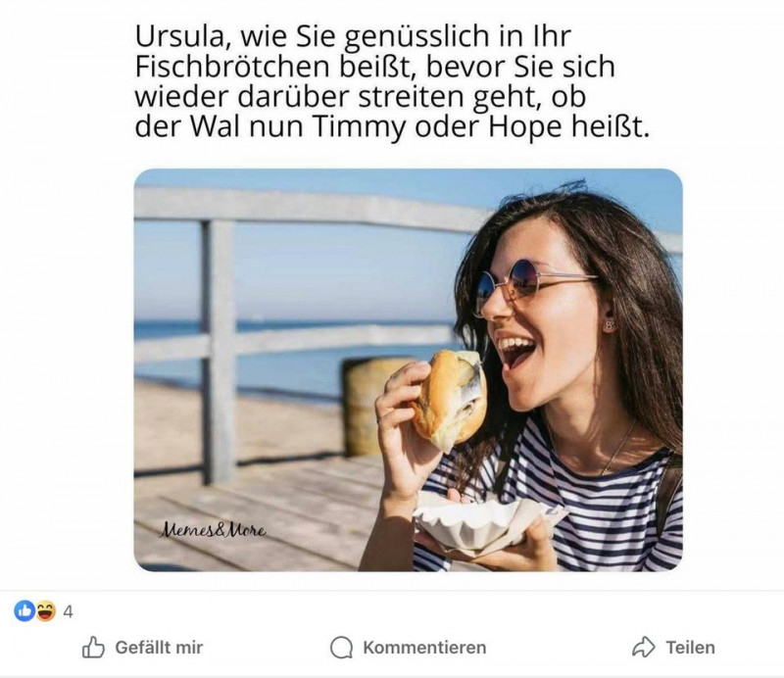
Task: Like the post via the Gefällt mir label
Action: 159,648
